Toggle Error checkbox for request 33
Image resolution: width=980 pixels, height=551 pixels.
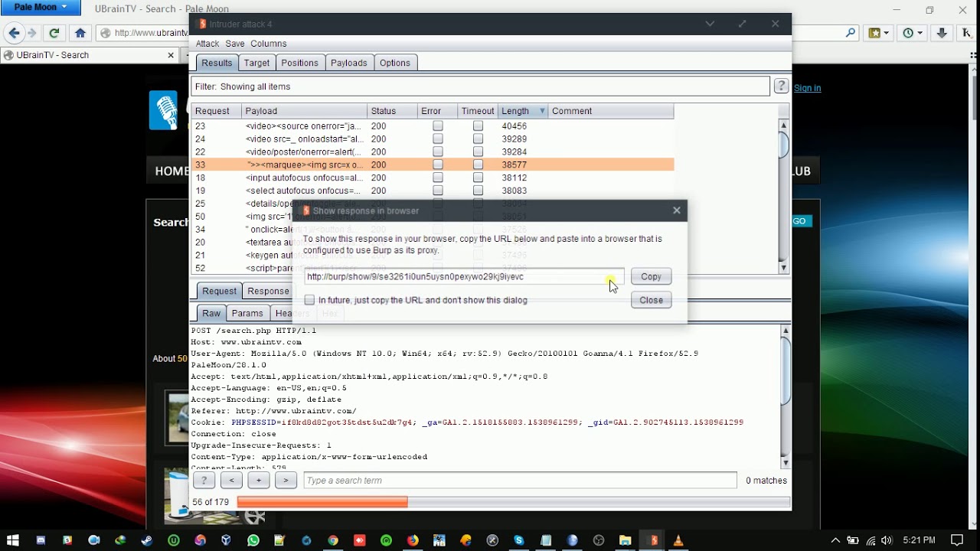pyautogui.click(x=438, y=165)
